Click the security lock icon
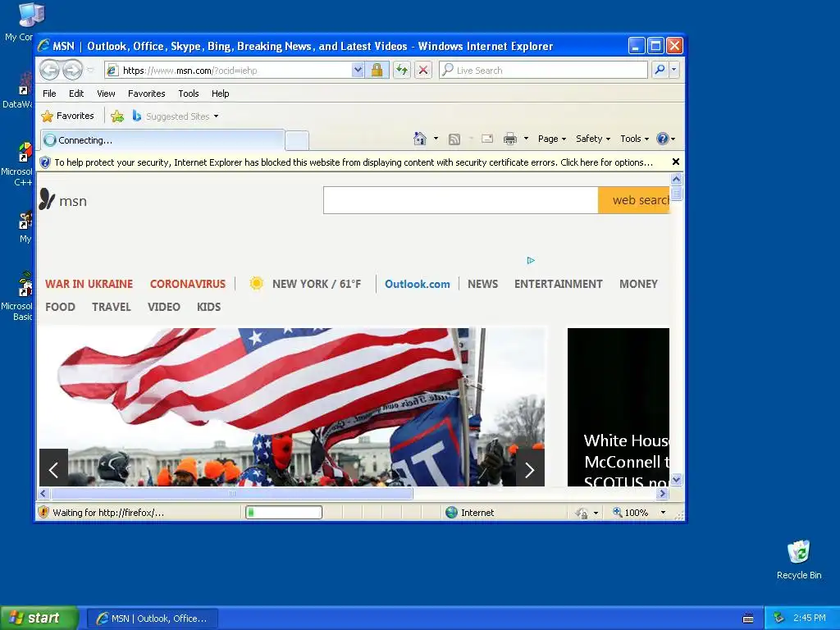Viewport: 840px width, 630px height. [377, 71]
